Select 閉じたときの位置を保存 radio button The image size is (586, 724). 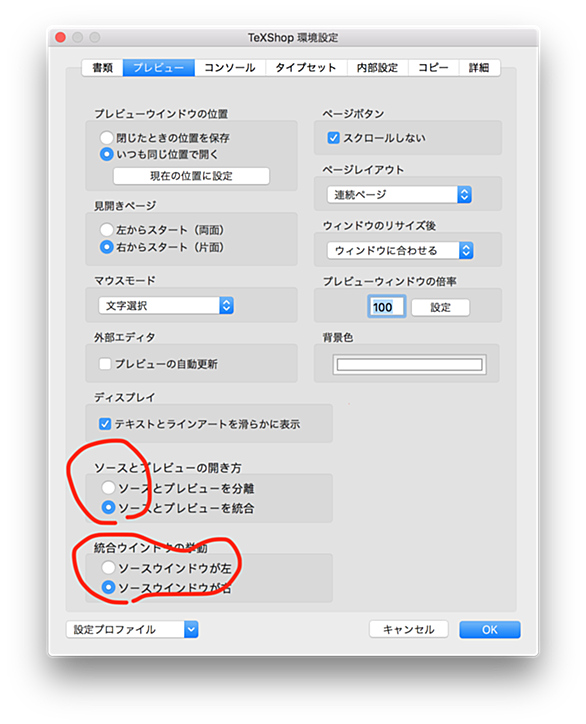pyautogui.click(x=107, y=137)
